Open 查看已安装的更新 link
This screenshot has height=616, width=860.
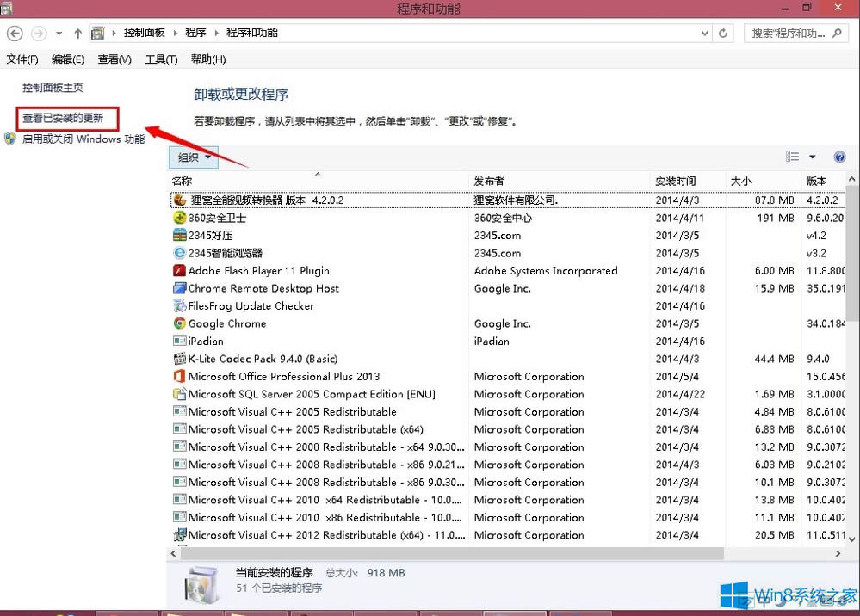click(x=63, y=118)
